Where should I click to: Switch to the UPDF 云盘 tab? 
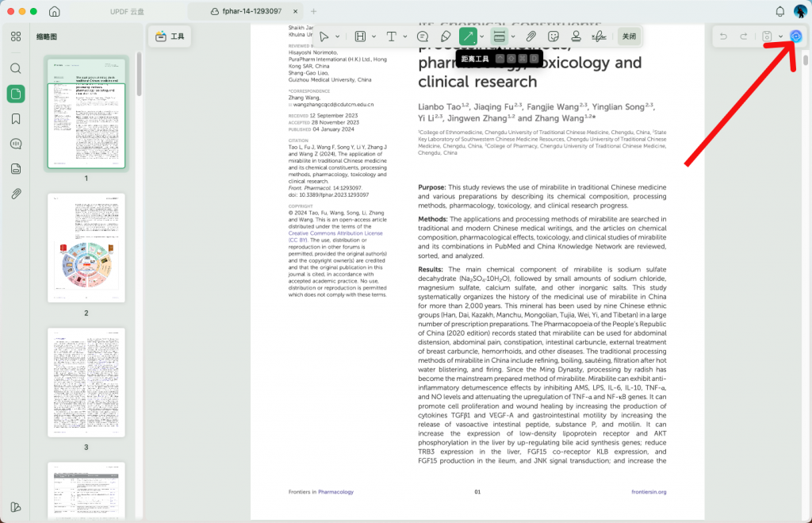(x=127, y=11)
